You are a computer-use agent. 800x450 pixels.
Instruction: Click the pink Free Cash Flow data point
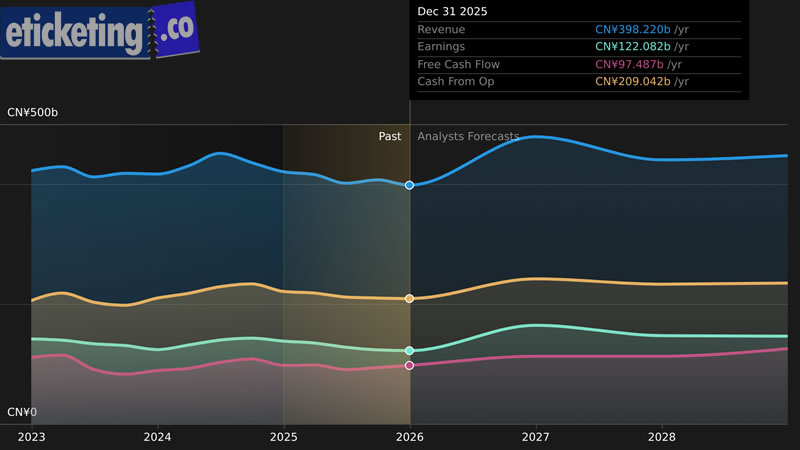(x=409, y=365)
